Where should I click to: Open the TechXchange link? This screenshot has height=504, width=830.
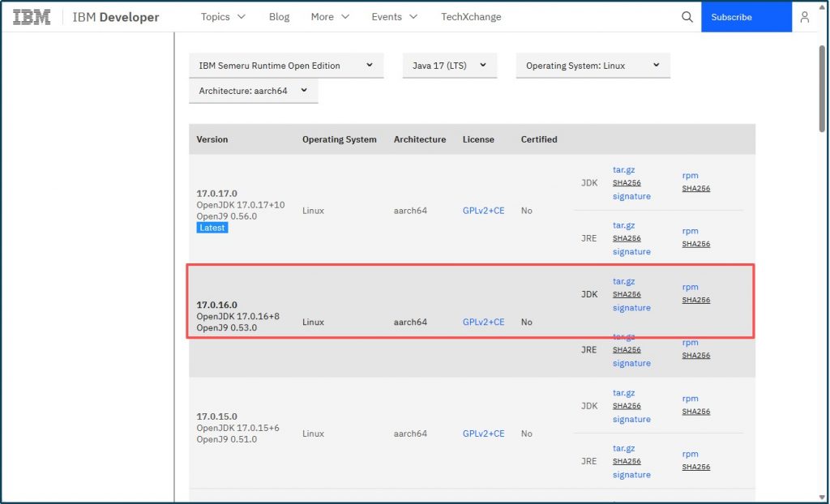471,17
